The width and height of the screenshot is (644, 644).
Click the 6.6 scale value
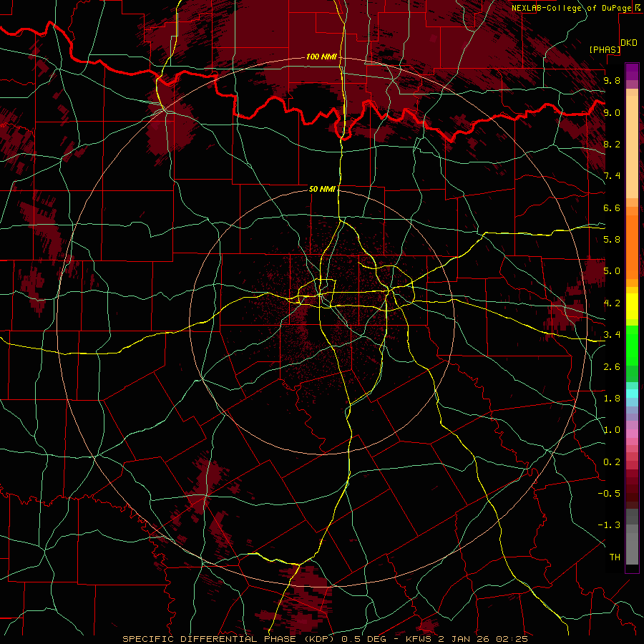coord(612,208)
